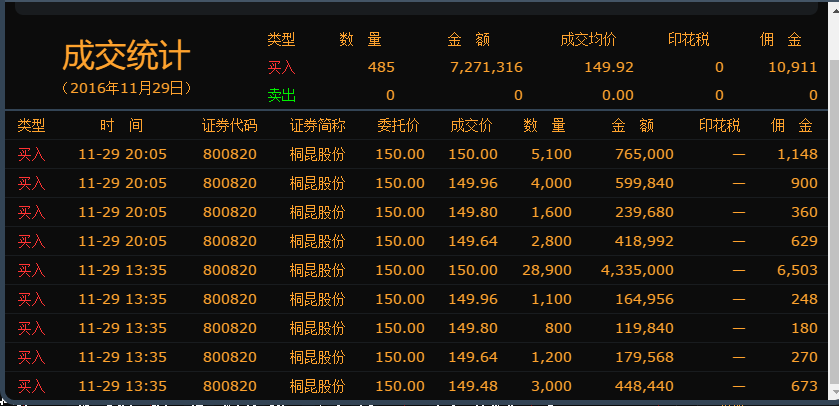839x406 pixels.
Task: Sort by the 委托价 column header
Action: point(397,126)
